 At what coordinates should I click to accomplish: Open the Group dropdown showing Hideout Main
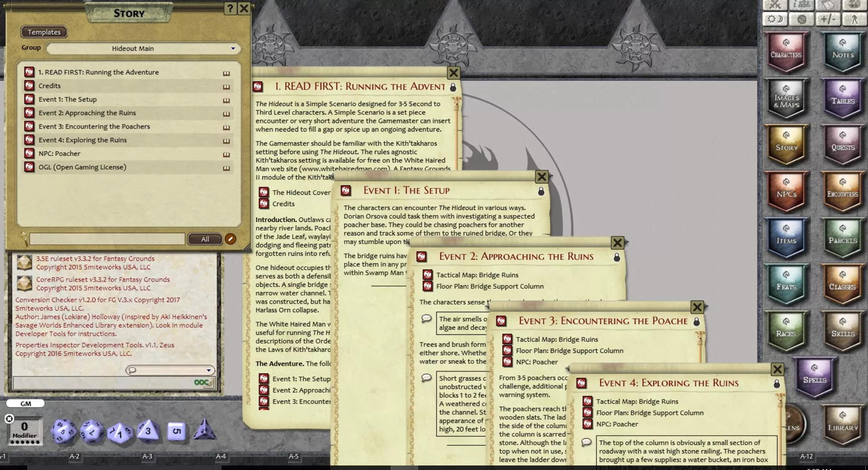[143, 48]
